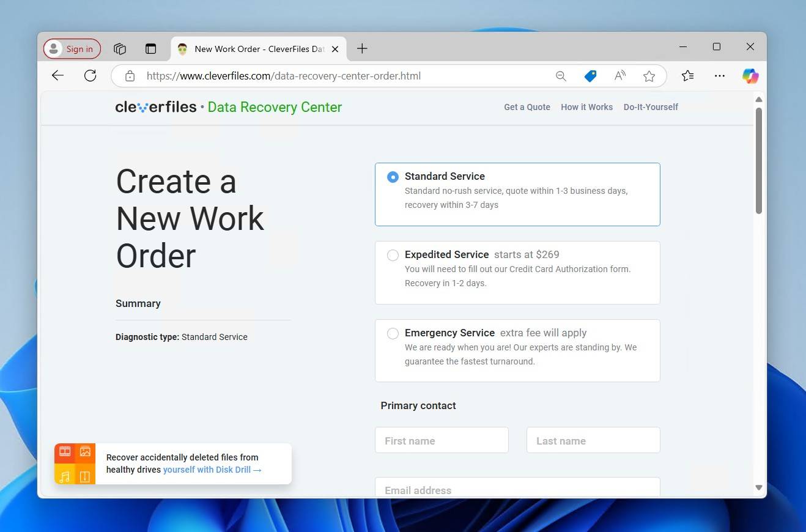
Task: Open the favorites list icon
Action: (688, 76)
